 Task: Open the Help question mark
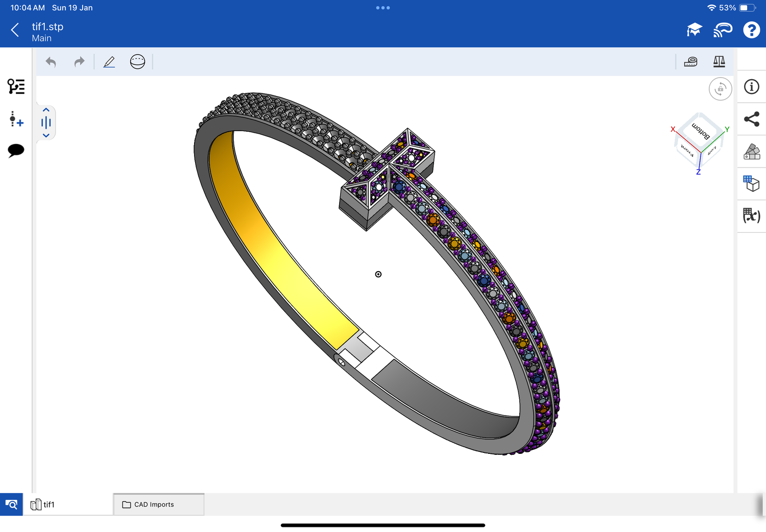[751, 30]
